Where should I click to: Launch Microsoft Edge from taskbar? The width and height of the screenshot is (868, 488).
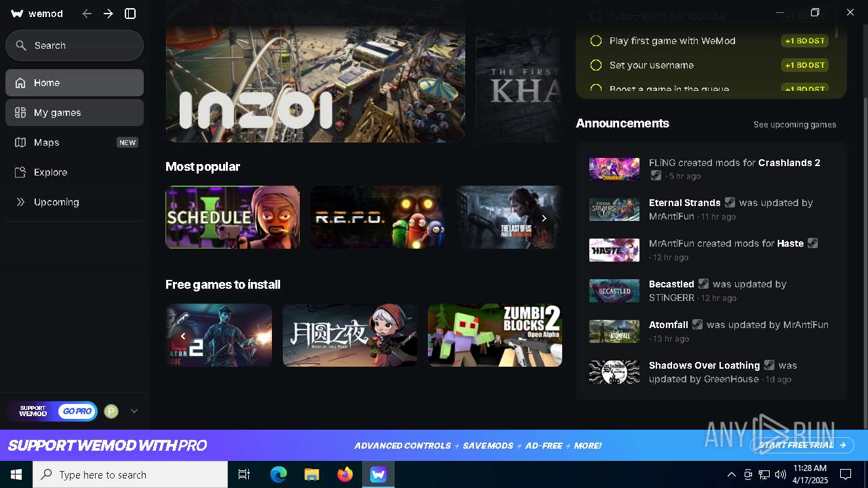(x=279, y=474)
